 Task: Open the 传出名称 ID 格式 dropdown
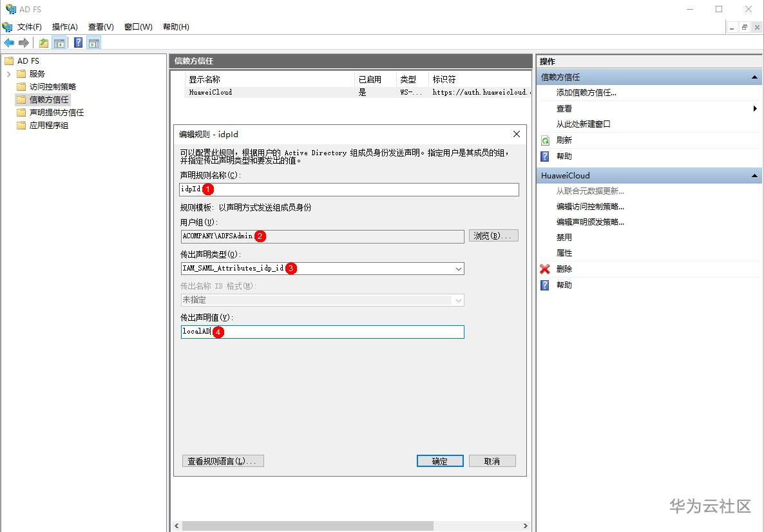coord(458,301)
